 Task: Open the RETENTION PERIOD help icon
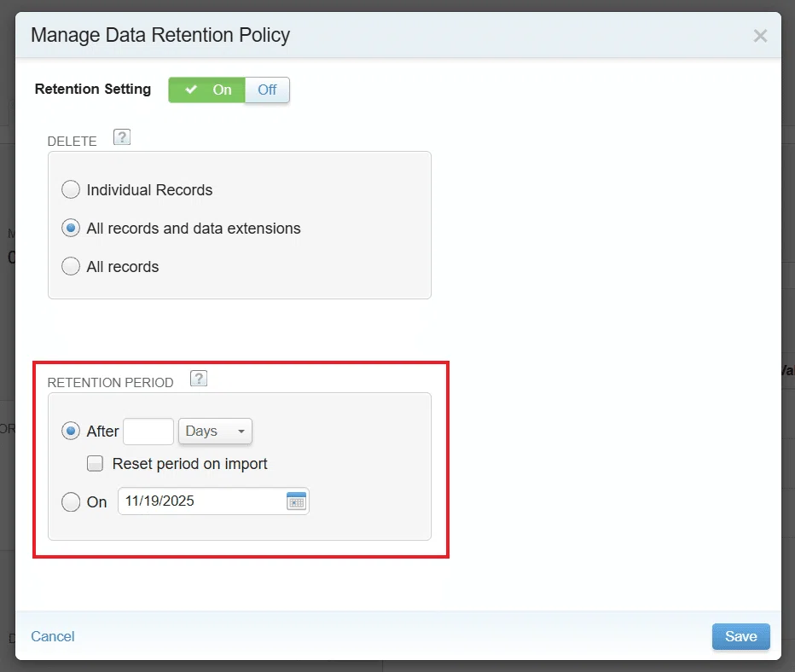[199, 379]
